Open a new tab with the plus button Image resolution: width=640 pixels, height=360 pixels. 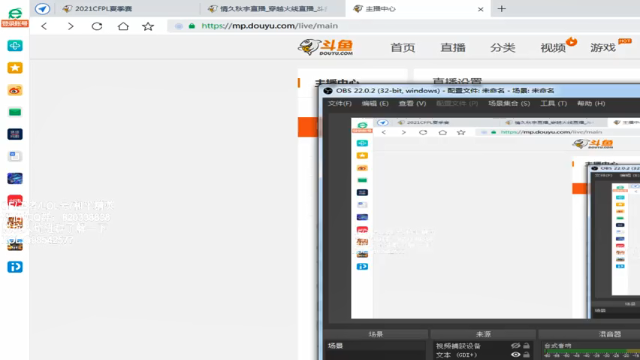tap(502, 9)
